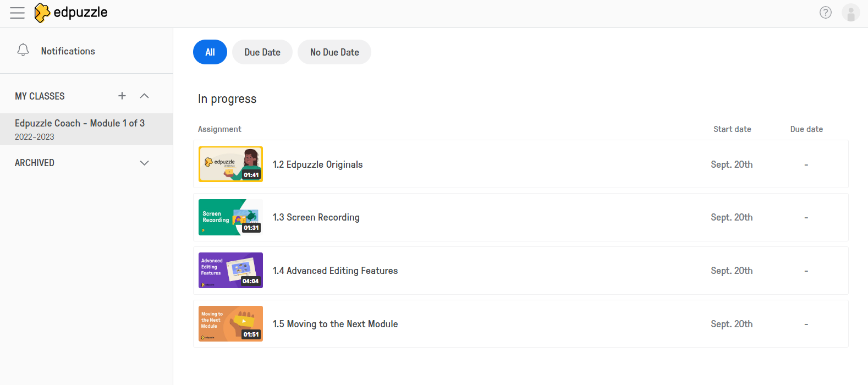Click the Edpuzzle logo
This screenshot has height=385, width=868.
71,13
